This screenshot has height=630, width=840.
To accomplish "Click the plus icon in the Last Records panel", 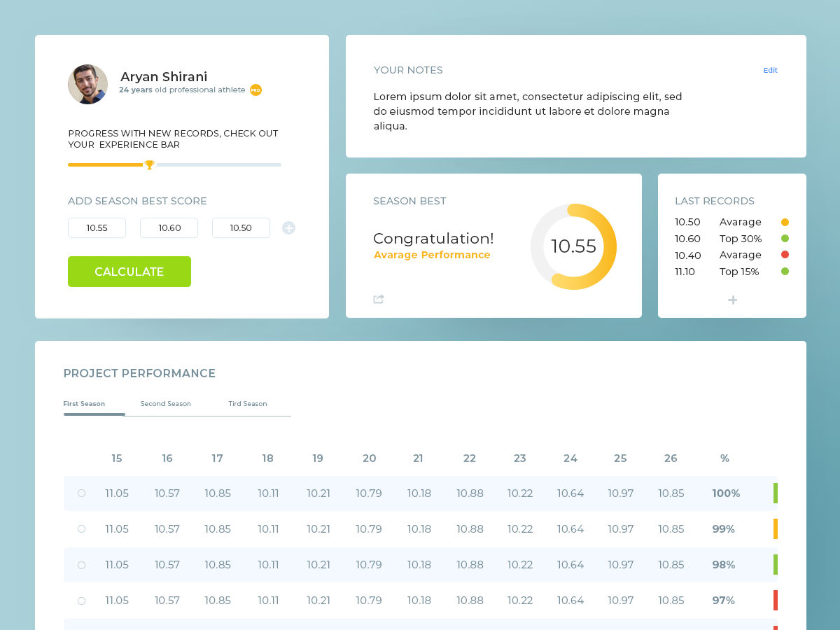I will coord(732,300).
